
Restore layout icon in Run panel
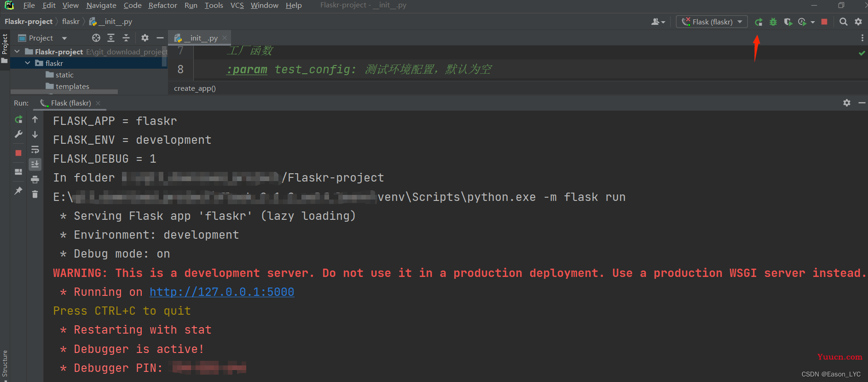pos(18,172)
